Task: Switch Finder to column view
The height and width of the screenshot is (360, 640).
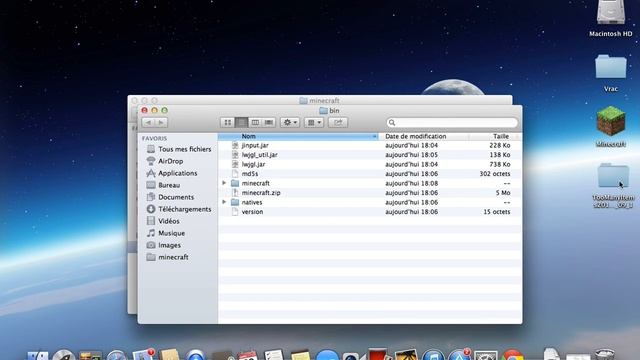Action: (255, 122)
